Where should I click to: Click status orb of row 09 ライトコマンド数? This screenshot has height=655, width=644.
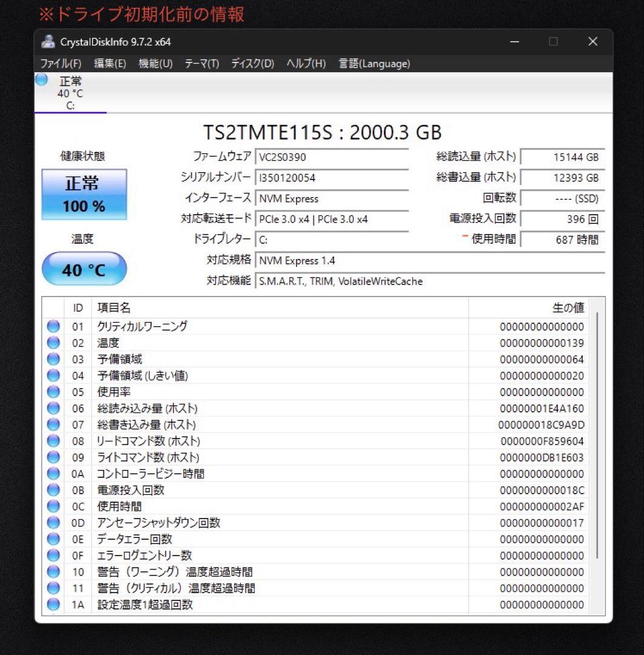(53, 457)
